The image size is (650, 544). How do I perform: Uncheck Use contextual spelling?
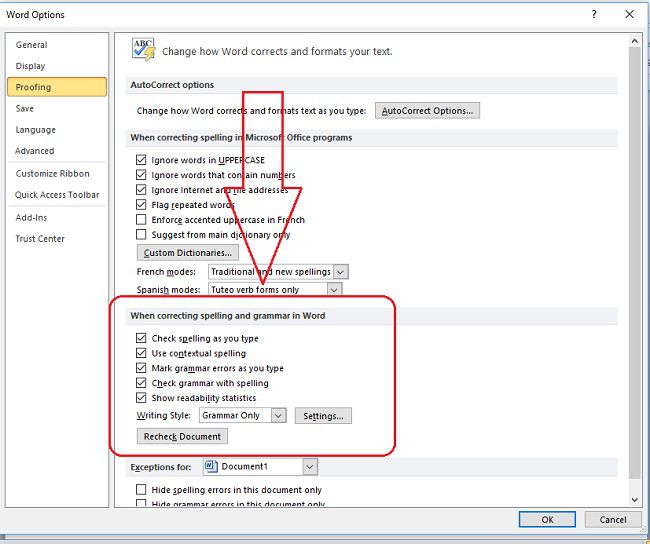(x=141, y=353)
